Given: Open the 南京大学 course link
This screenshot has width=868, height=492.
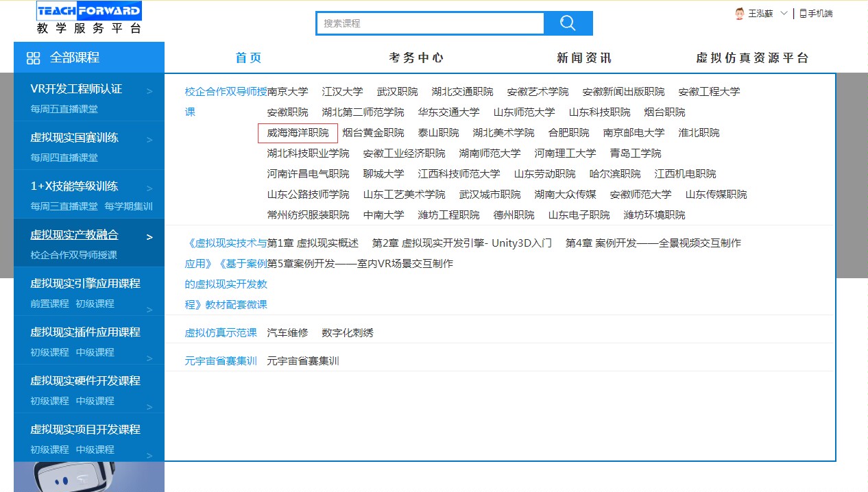Looking at the screenshot, I should 287,92.
